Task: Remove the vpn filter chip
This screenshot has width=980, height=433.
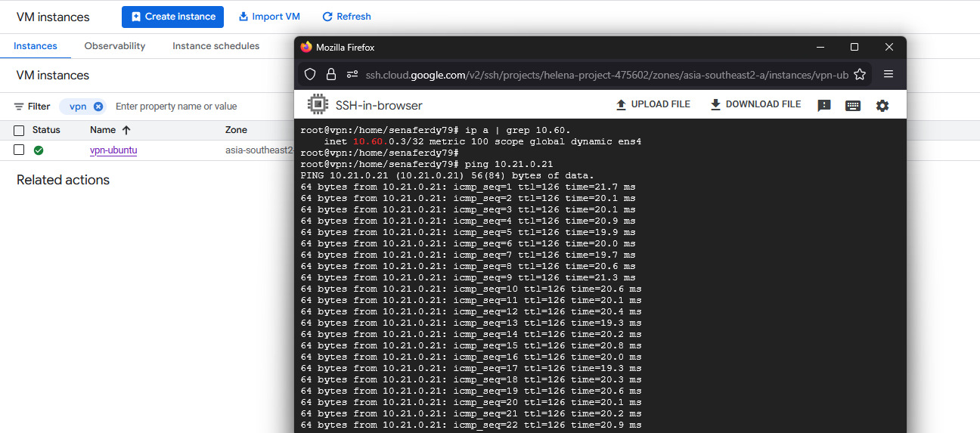Action: pyautogui.click(x=98, y=107)
